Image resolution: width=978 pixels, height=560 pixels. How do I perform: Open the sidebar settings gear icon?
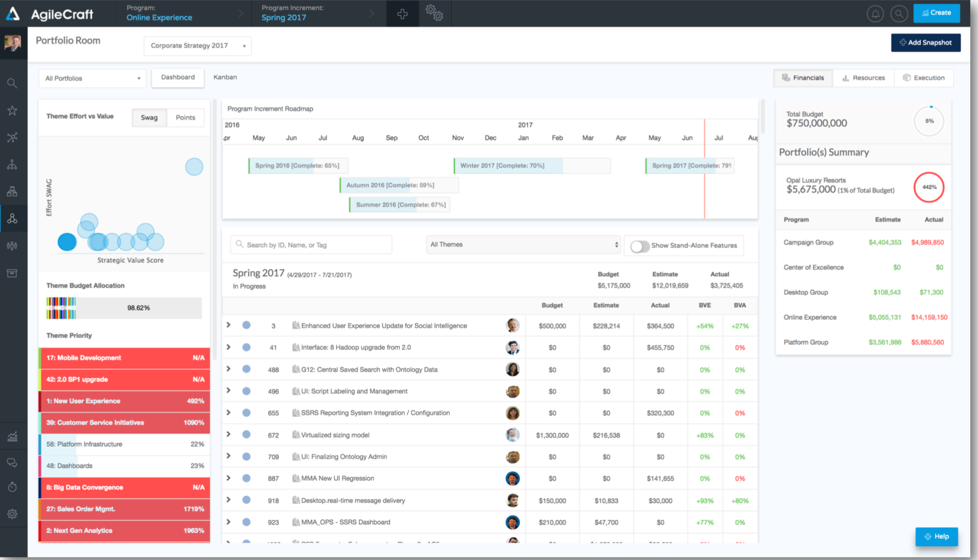12,514
